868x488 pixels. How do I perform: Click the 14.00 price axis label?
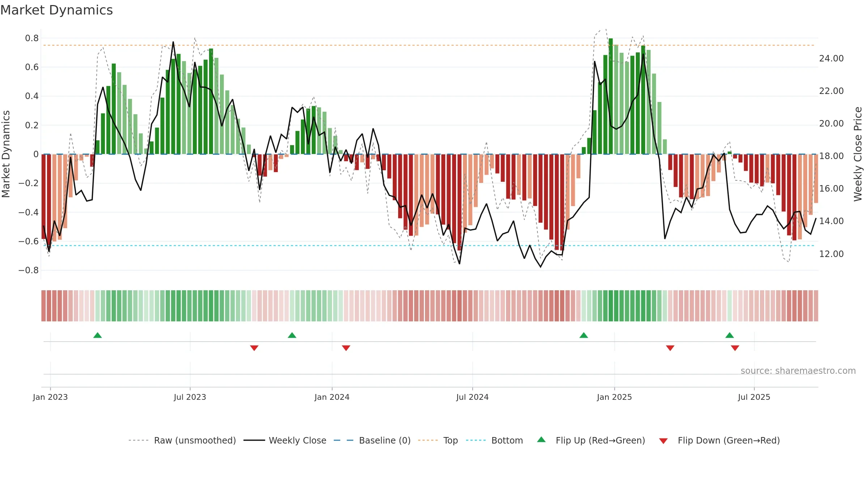(x=831, y=221)
